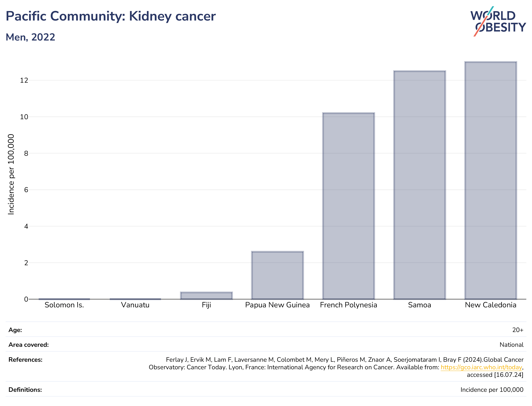Click the Solomon Is. bar
This screenshot has width=532, height=406.
(x=64, y=299)
